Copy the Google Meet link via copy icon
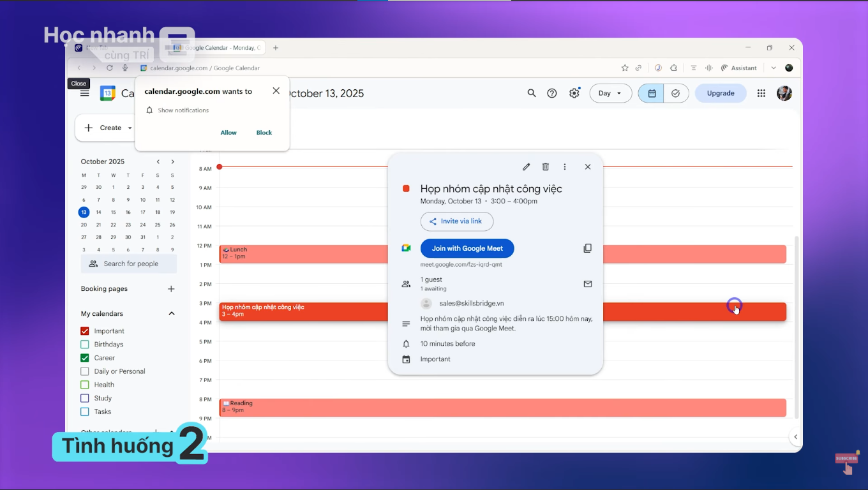The image size is (868, 490). [x=587, y=248]
